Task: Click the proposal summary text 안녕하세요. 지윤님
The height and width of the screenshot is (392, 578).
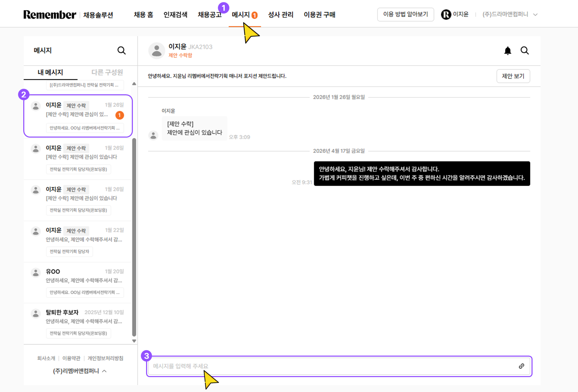Action: (x=217, y=76)
